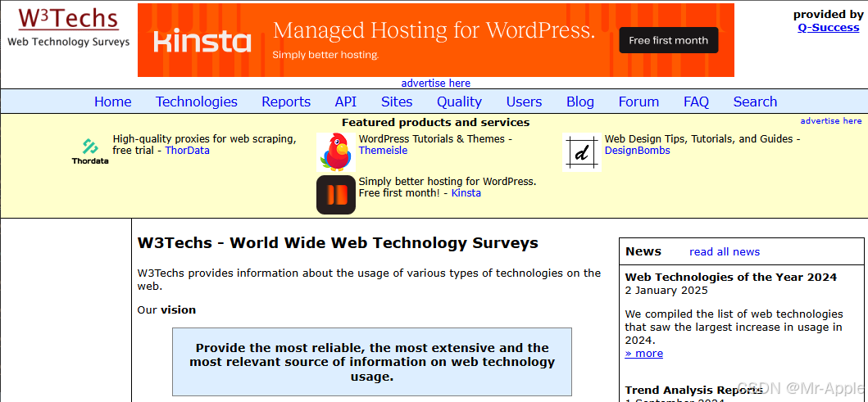Go to the Blog page

pos(580,102)
